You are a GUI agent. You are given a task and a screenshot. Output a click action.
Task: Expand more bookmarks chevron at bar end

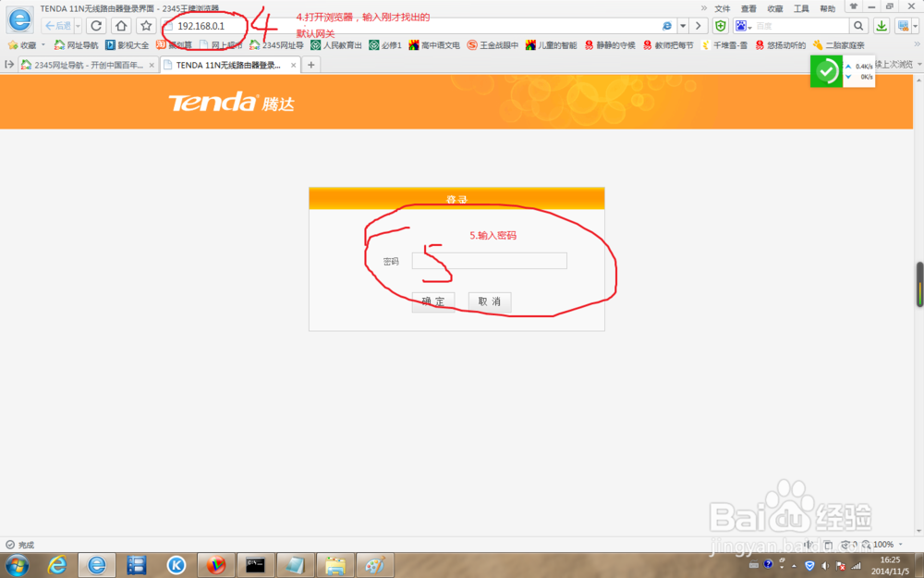tap(917, 44)
